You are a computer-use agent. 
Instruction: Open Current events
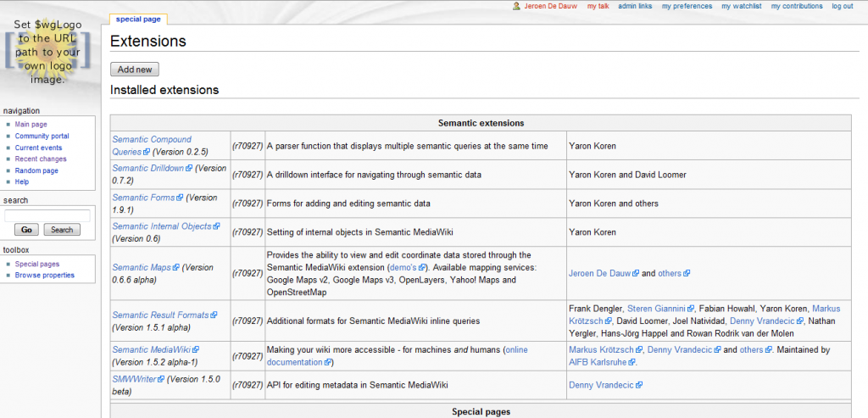(38, 148)
